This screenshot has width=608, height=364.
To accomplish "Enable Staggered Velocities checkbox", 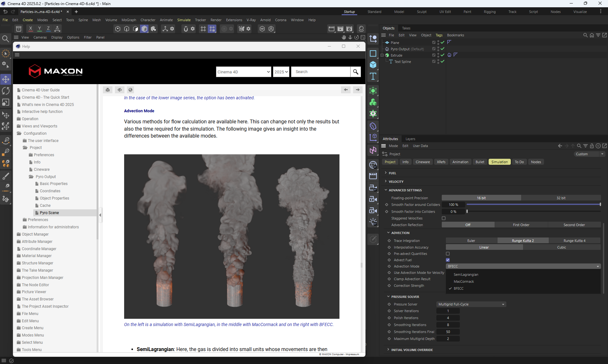I will (444, 218).
